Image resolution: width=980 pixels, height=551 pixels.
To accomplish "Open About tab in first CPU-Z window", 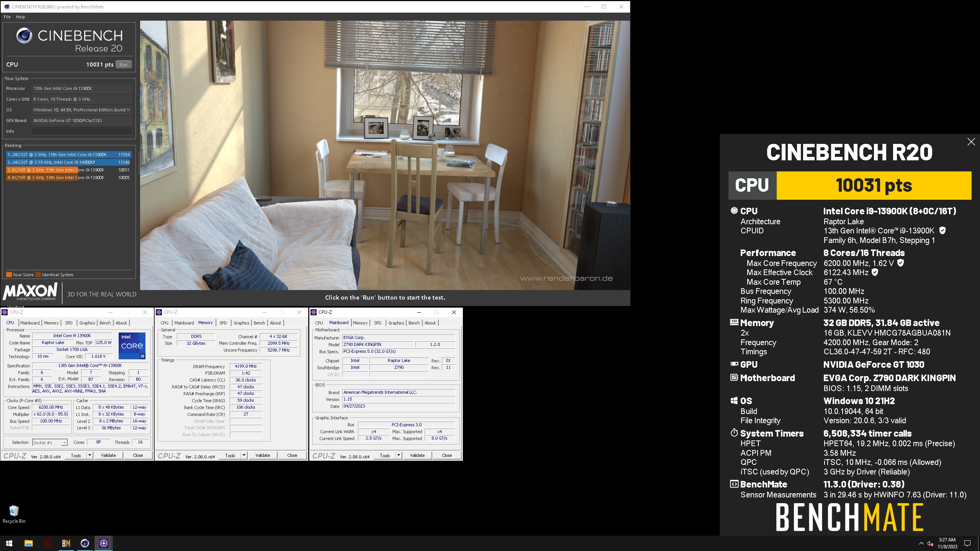I will coord(121,323).
